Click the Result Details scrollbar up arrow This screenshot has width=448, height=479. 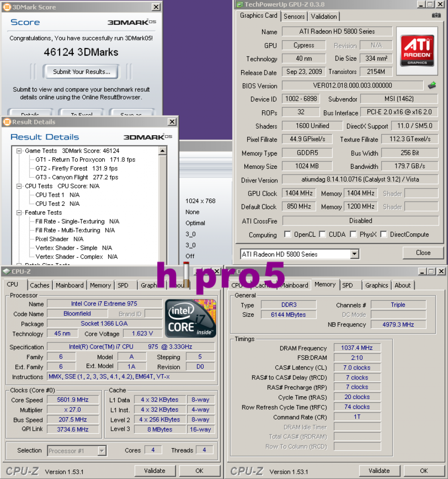162,151
